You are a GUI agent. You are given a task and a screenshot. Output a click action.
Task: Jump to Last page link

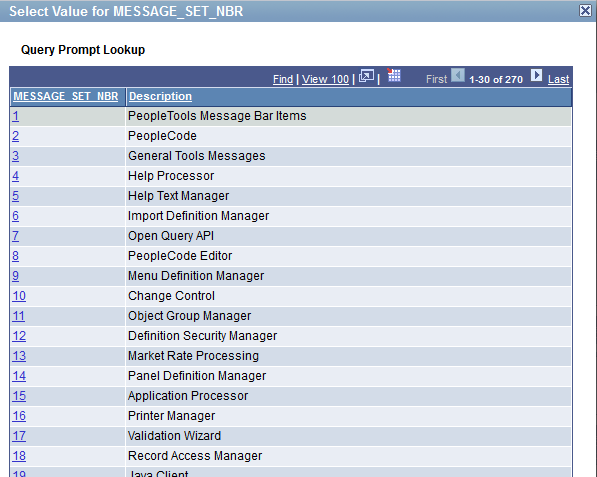point(558,79)
